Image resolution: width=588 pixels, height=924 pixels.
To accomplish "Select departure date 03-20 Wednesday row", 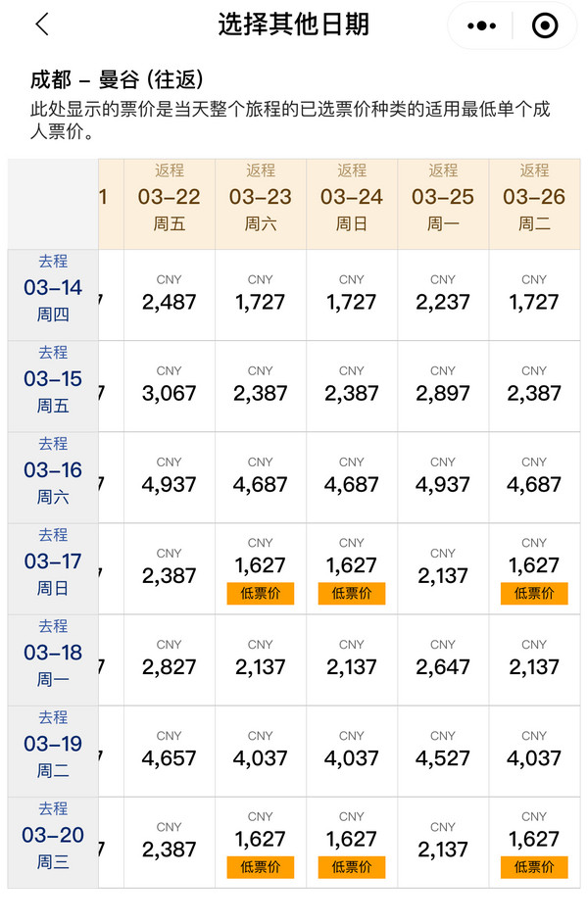I will click(53, 843).
